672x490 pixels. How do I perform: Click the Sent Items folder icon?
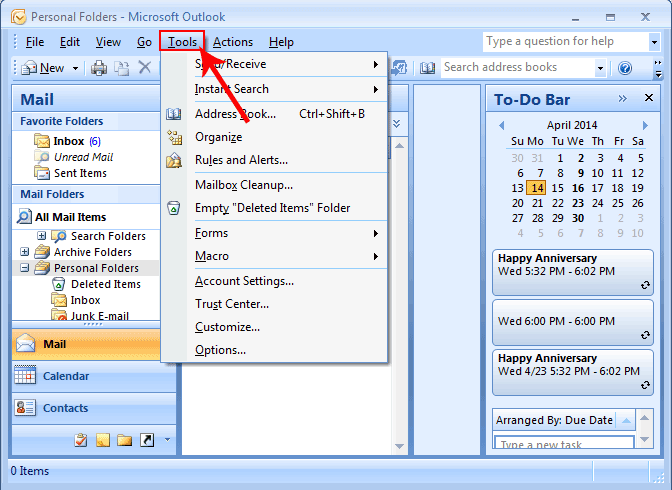pyautogui.click(x=42, y=173)
